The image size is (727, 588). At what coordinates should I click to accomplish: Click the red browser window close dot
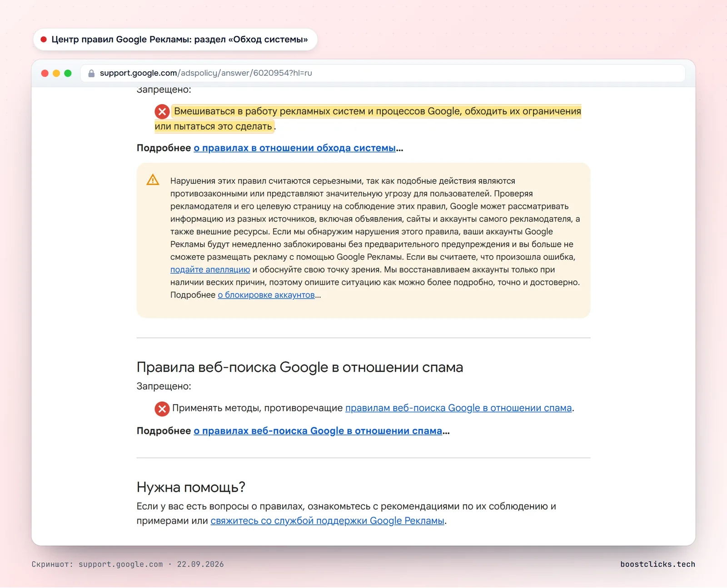[45, 73]
